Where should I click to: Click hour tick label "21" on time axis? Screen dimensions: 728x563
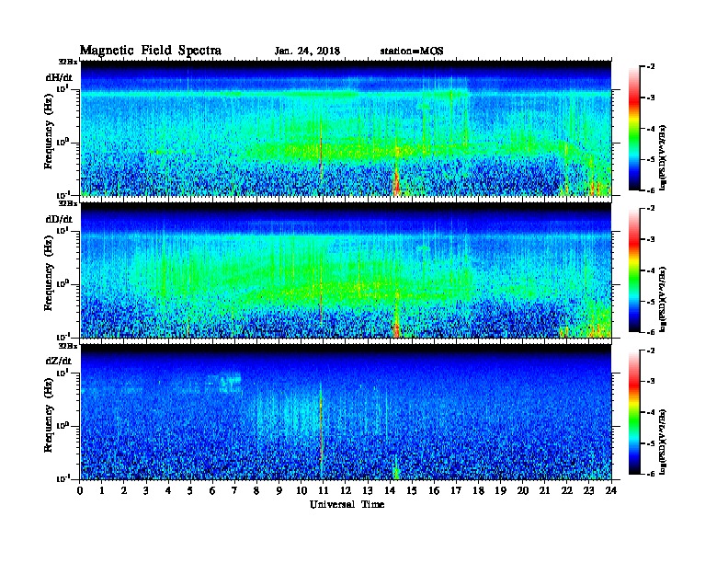click(x=544, y=490)
